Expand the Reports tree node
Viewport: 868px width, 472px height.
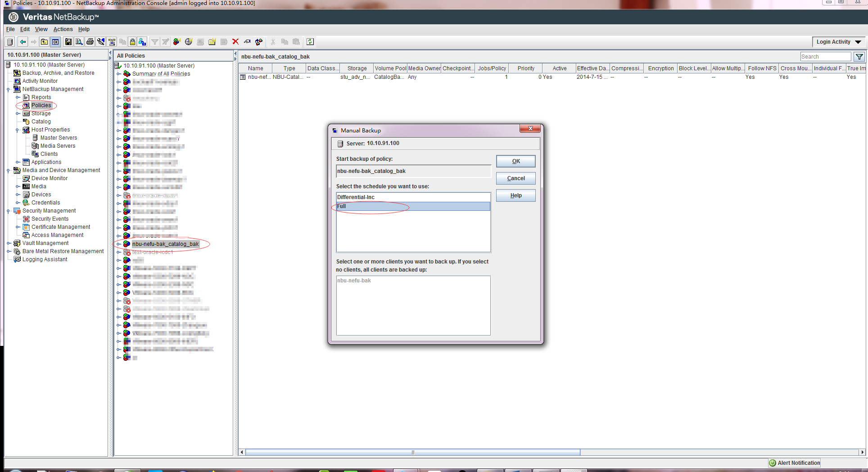(18, 97)
